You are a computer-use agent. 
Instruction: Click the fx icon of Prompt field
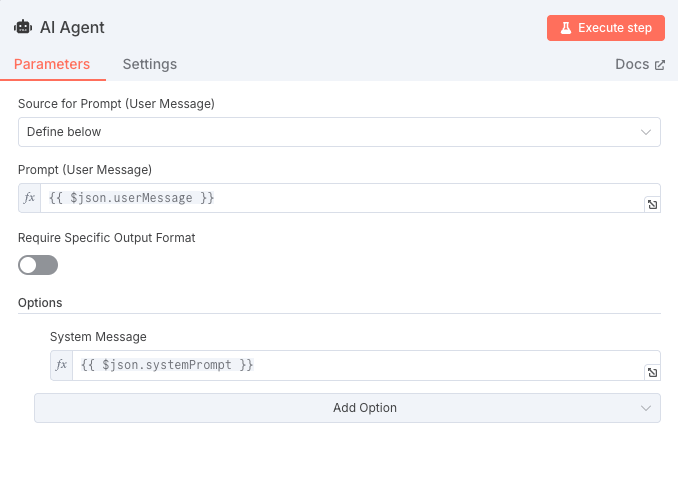(x=29, y=198)
